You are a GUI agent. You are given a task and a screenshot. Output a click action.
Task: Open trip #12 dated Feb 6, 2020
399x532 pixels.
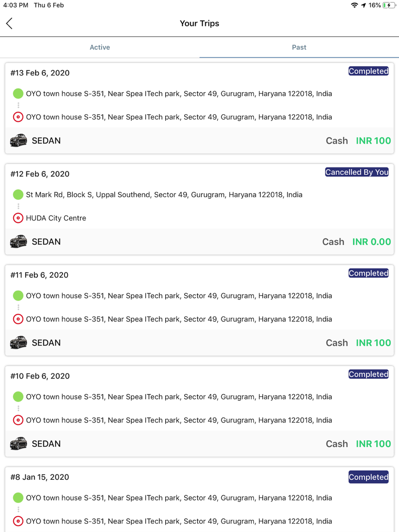coord(40,174)
